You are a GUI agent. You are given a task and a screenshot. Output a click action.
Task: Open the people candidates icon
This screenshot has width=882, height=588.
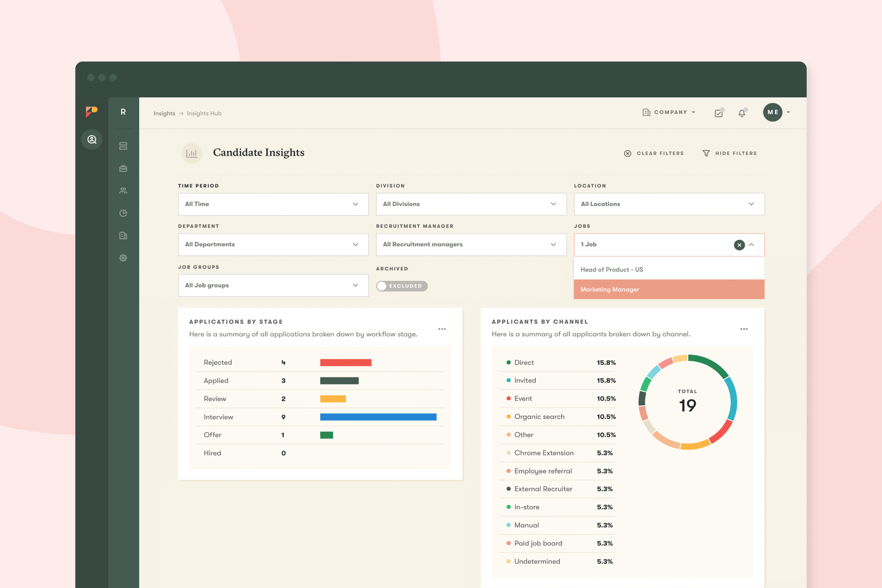[123, 191]
